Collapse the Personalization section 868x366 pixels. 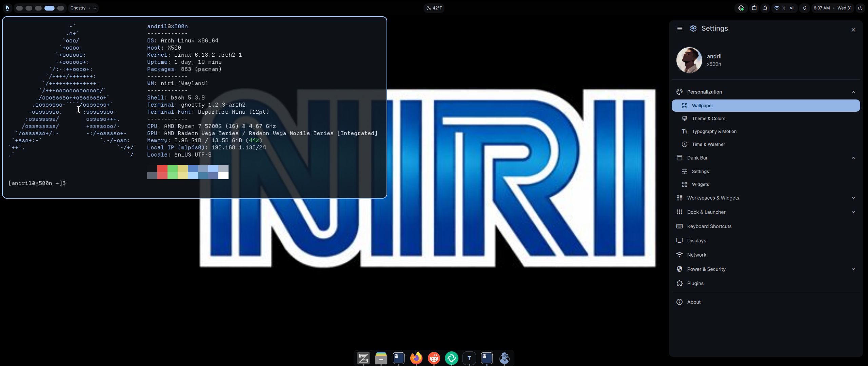853,92
